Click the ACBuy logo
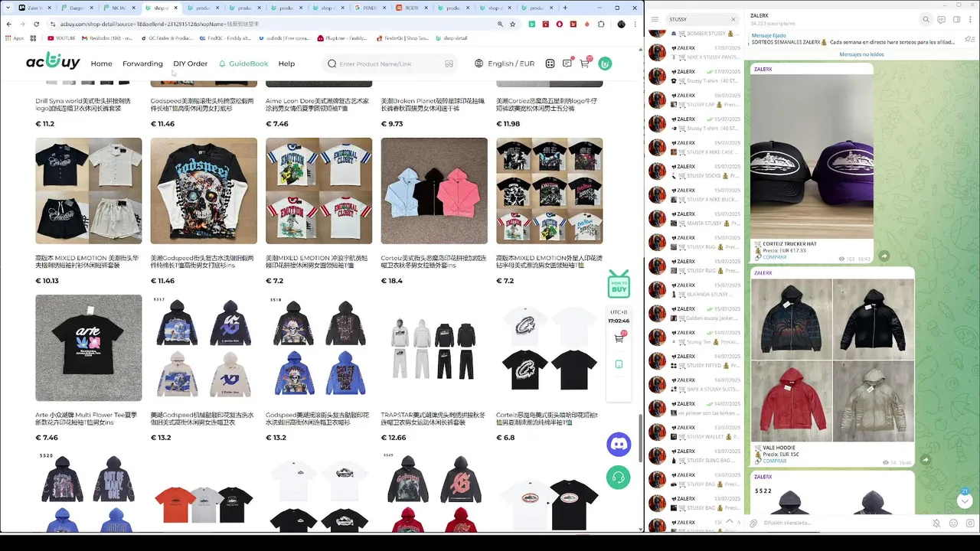Viewport: 980px width, 551px height. (53, 61)
